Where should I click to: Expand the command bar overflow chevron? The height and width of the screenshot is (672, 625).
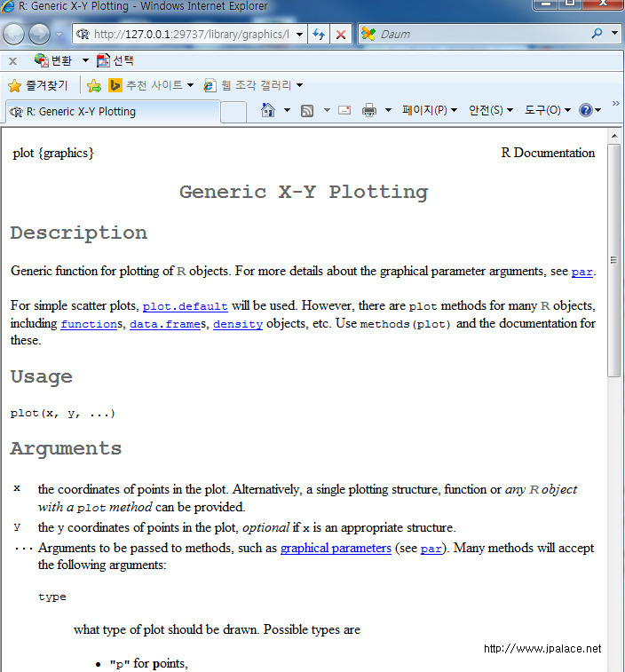point(615,103)
